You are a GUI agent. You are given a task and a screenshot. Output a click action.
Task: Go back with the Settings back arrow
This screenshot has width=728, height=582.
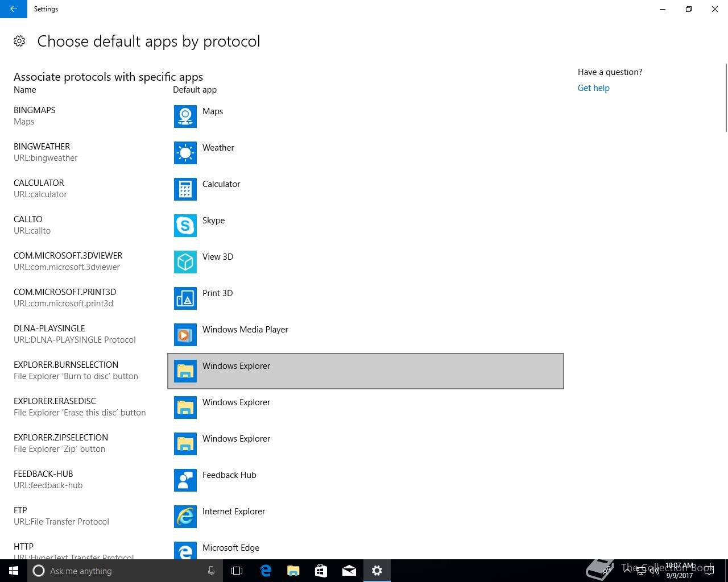(x=14, y=9)
